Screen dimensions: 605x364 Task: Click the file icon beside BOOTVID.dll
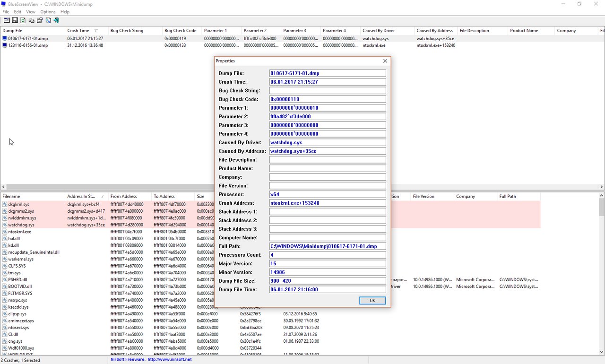click(5, 286)
